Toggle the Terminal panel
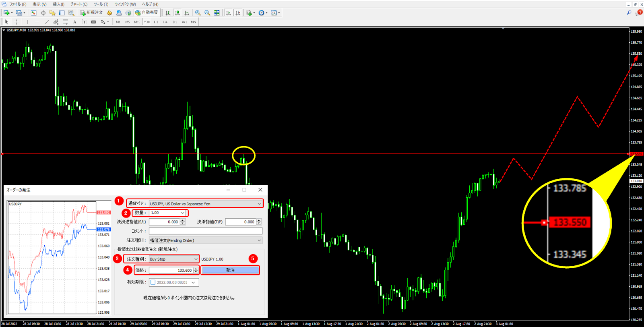This screenshot has width=644, height=327. tap(62, 13)
